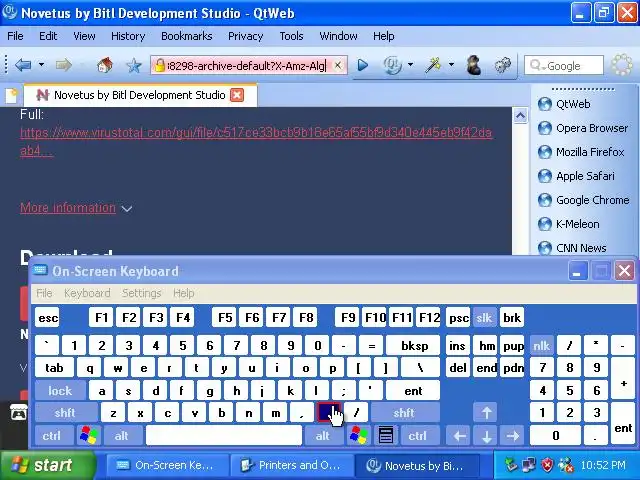Toggle the left ctrl key
Screen dimensions: 640x480
click(x=52, y=436)
